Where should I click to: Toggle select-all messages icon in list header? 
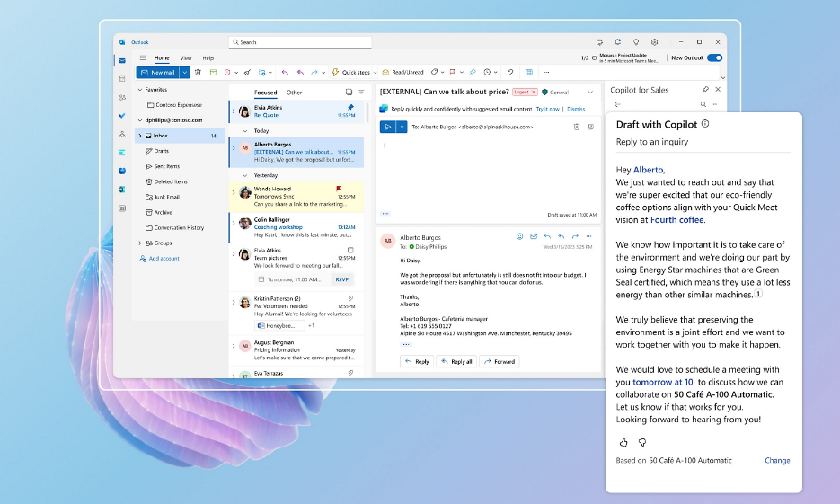349,93
